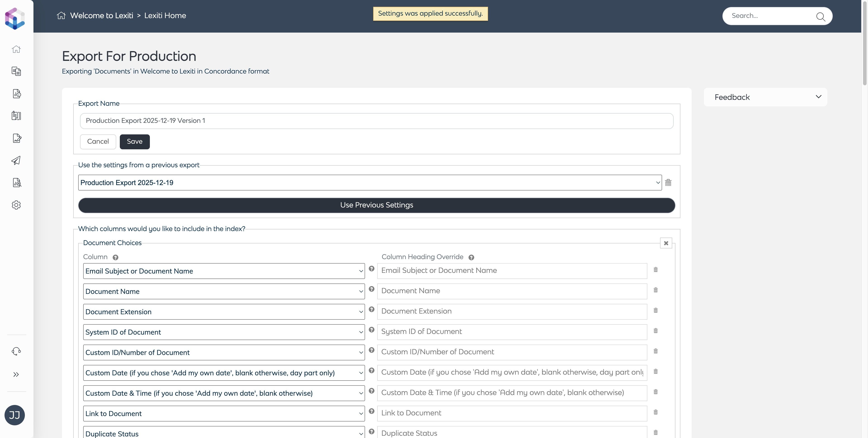The width and height of the screenshot is (868, 438).
Task: Click the Export Name text field
Action: pos(376,121)
